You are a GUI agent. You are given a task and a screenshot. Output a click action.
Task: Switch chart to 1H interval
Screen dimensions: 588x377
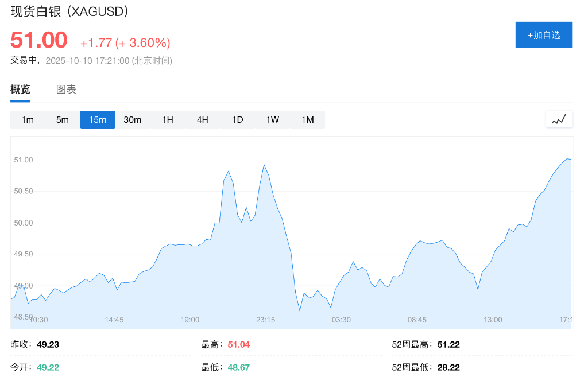(168, 119)
